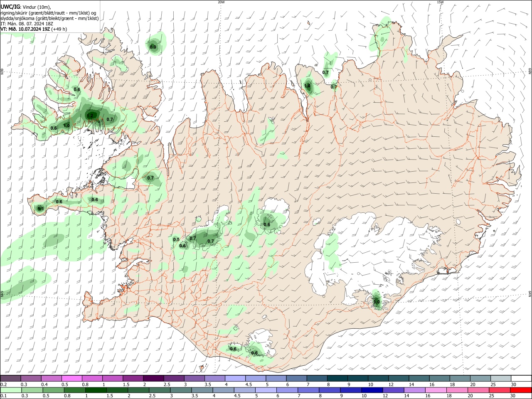Click the "slydda/snjókoma" legend description line
Image resolution: width=532 pixels, height=399 pixels.
click(x=50, y=18)
